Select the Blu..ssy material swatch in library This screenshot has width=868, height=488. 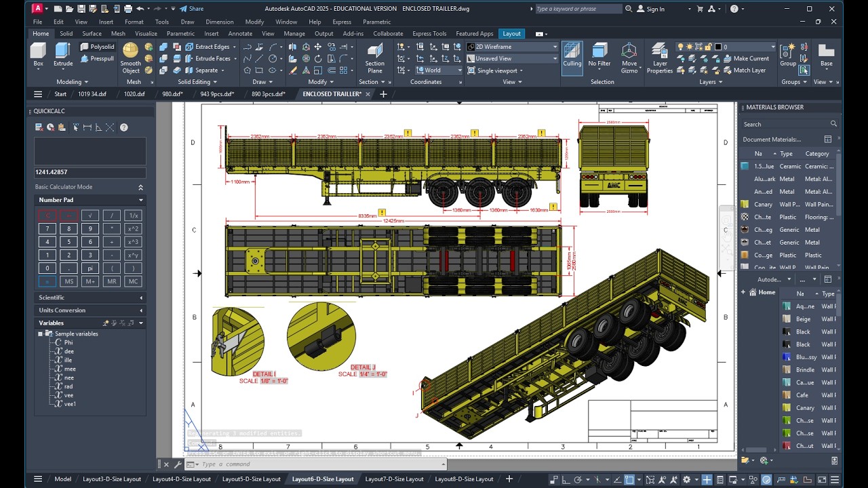click(x=786, y=357)
